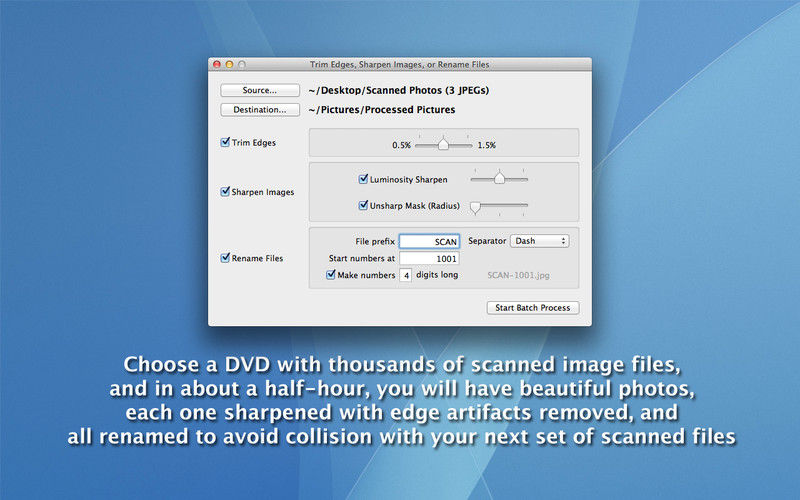Uncheck the Rename Files option
This screenshot has height=500, width=800.
[x=225, y=258]
